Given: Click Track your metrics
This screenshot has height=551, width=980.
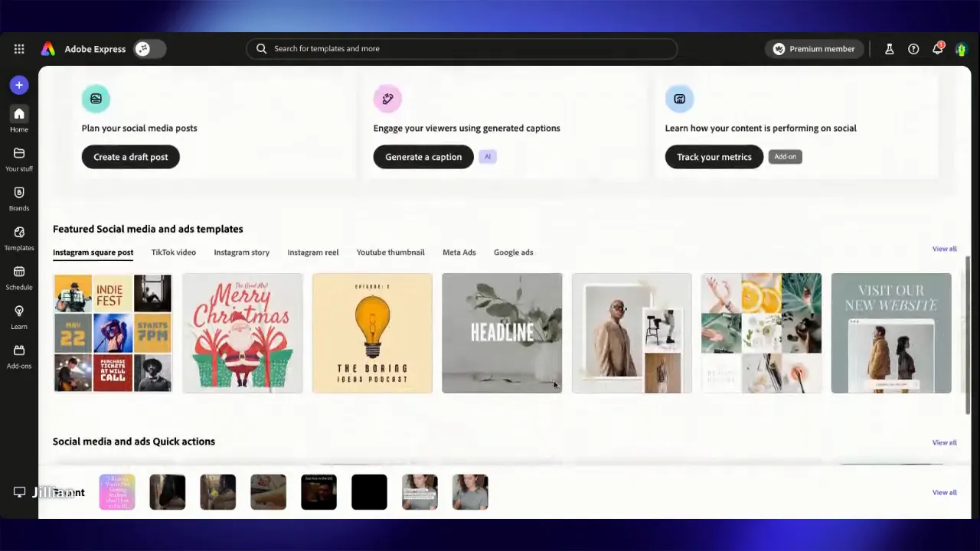Looking at the screenshot, I should pyautogui.click(x=714, y=157).
